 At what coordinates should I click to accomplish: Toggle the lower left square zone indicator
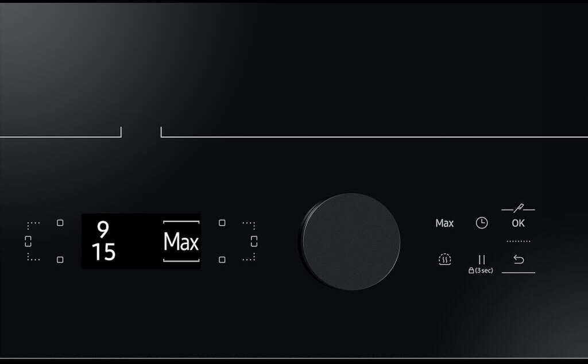click(x=60, y=260)
